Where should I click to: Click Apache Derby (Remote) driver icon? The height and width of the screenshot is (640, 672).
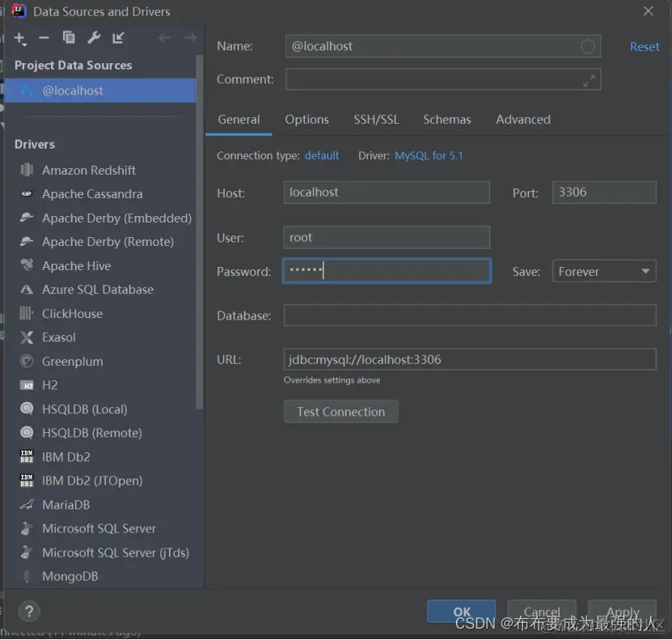pos(27,241)
